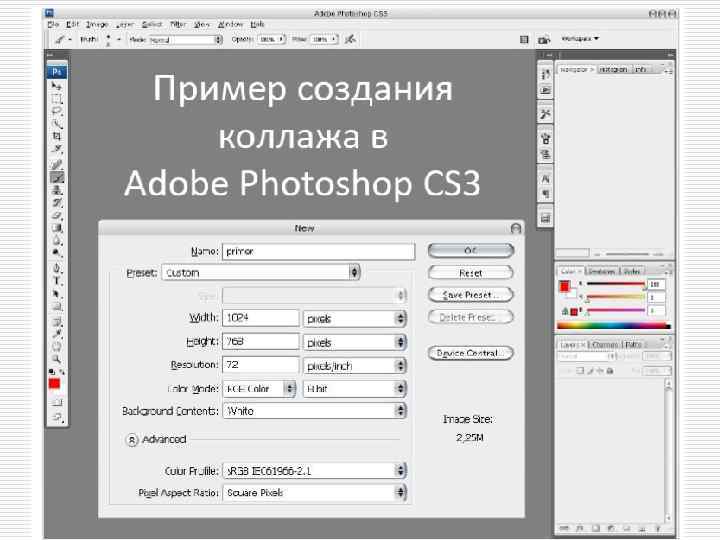Select the Gradient tool
Screen dimensions: 720x540
point(56,227)
